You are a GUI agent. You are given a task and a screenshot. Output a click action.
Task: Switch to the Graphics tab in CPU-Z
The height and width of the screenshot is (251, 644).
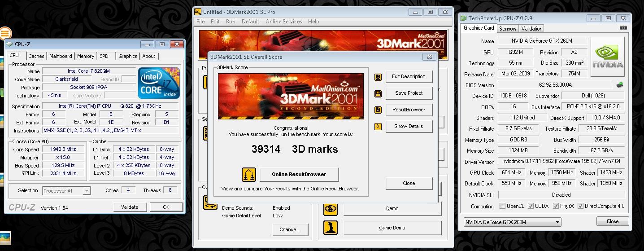(128, 56)
